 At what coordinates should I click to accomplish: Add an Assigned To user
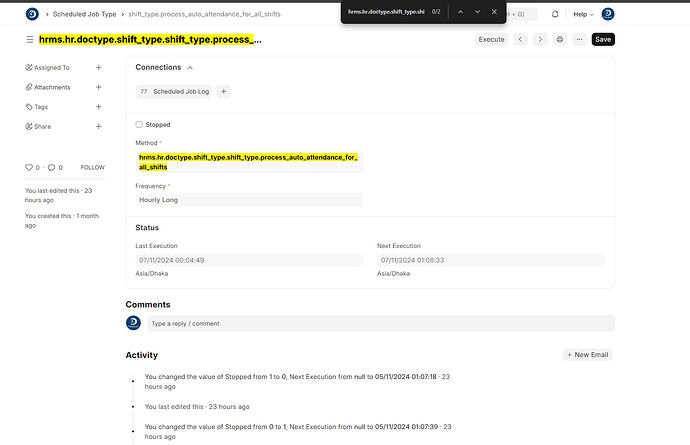pos(99,67)
